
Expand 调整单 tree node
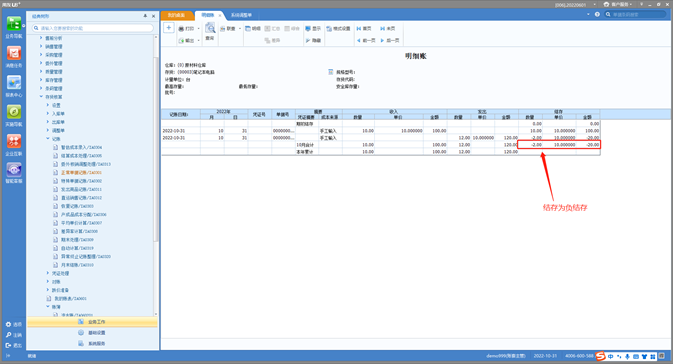[48, 130]
